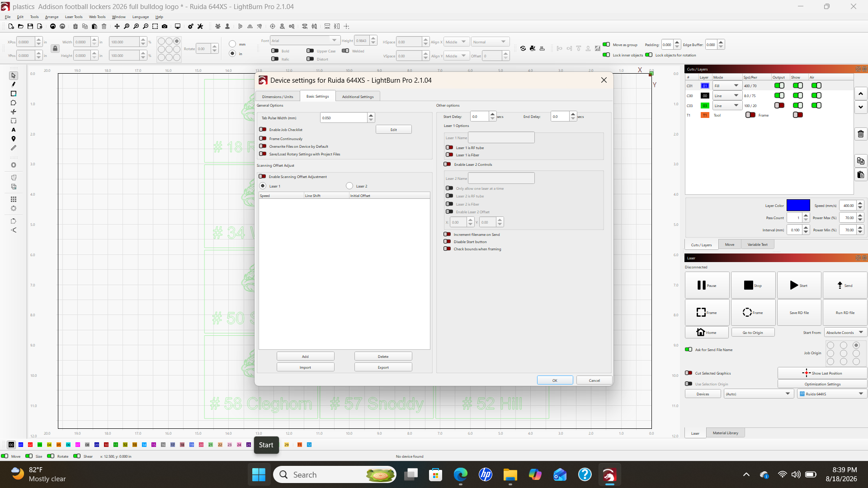Image resolution: width=868 pixels, height=488 pixels.
Task: Open the Align X dropdown
Action: (457, 42)
